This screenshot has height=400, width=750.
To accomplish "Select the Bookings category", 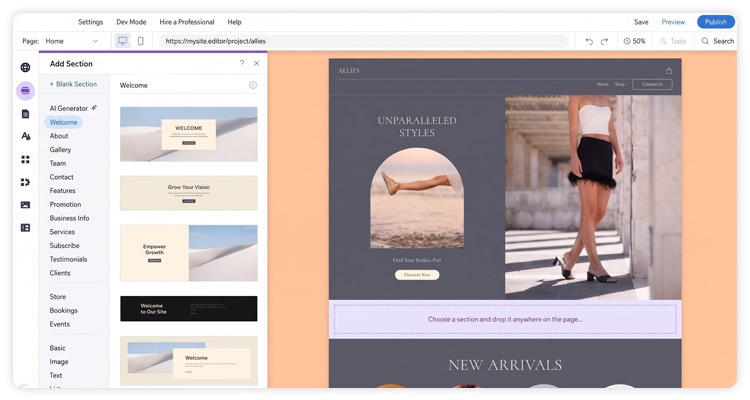I will [x=63, y=310].
